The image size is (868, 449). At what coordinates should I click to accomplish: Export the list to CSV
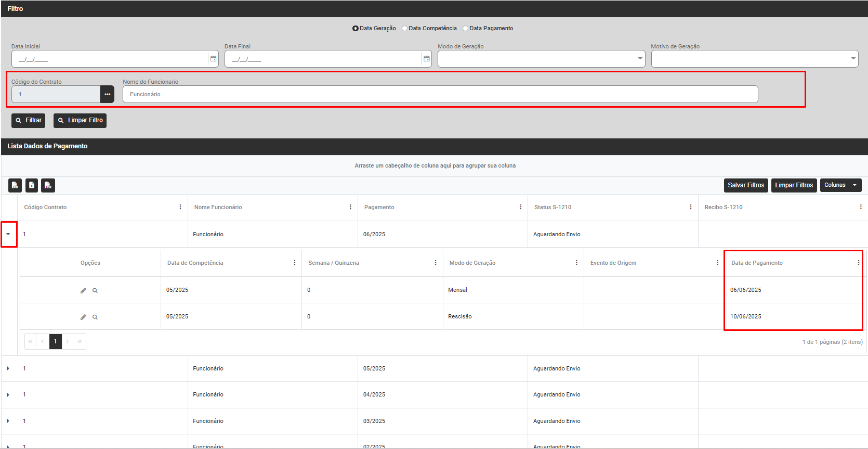pyautogui.click(x=48, y=185)
